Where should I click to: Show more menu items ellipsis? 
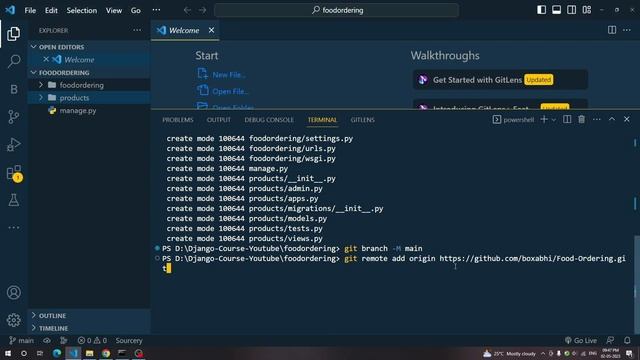156,10
